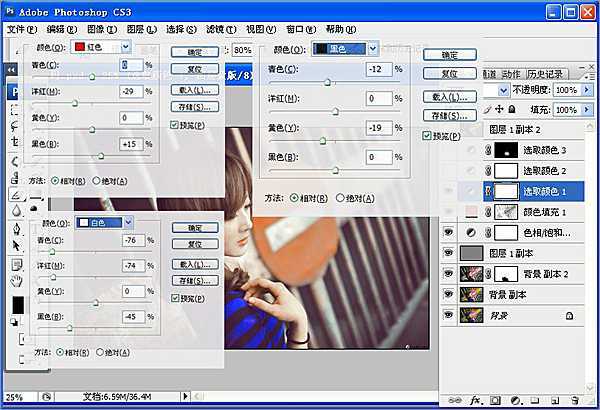Collapse toolbox with double-arrow icon
Viewport: 600px width, 410px height.
click(11, 70)
